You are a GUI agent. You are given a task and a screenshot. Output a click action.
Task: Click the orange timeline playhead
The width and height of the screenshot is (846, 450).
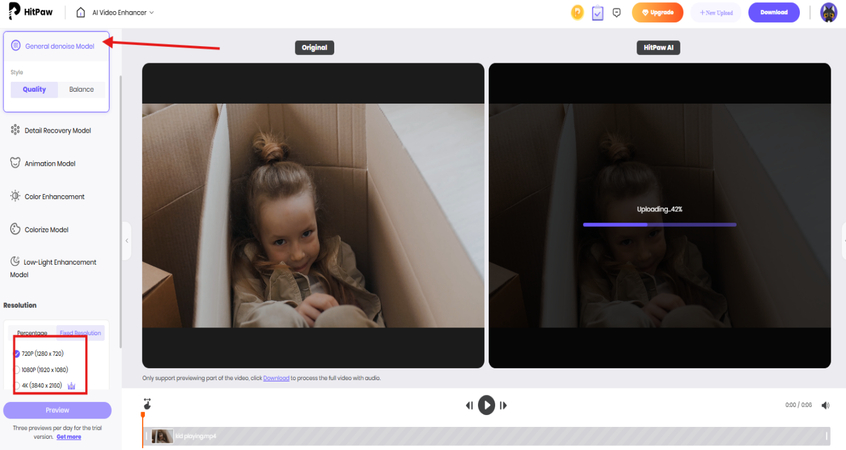coord(143,429)
